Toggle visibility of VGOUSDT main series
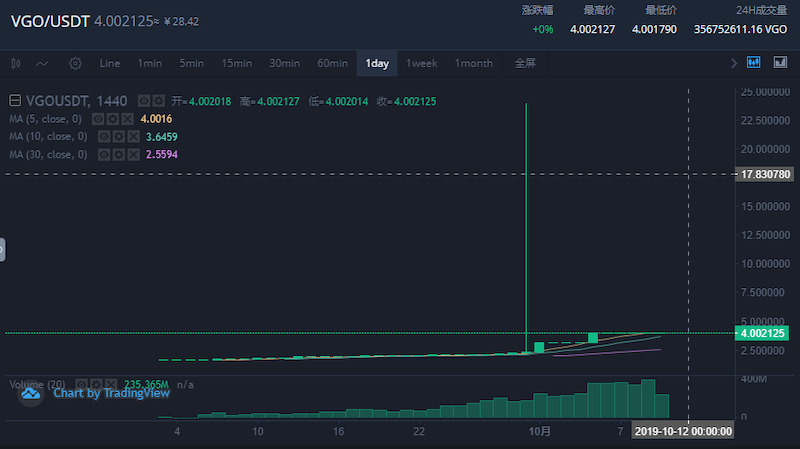 (x=144, y=101)
